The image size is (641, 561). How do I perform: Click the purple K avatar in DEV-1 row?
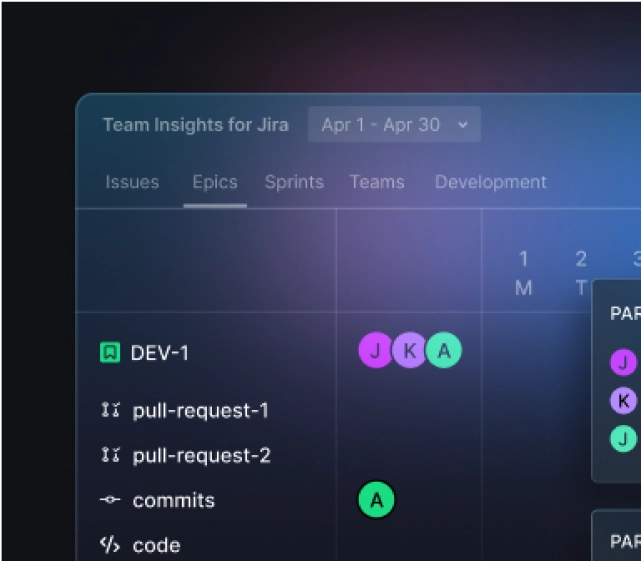(410, 350)
